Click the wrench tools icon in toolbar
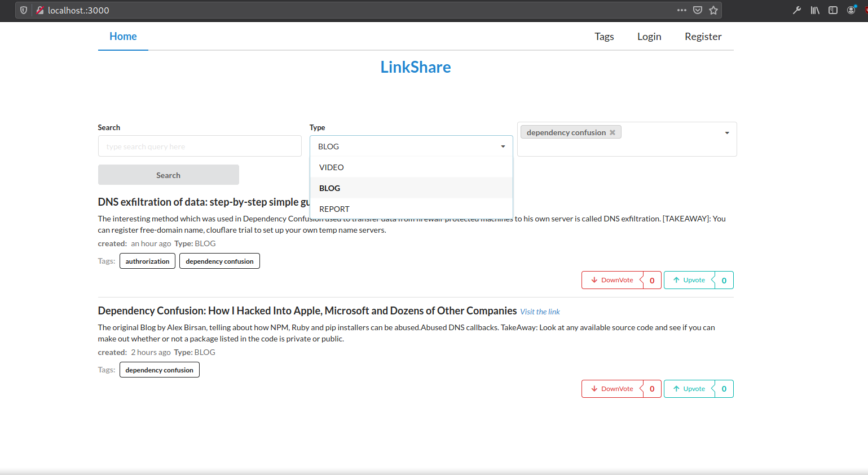The height and width of the screenshot is (475, 868). tap(796, 10)
